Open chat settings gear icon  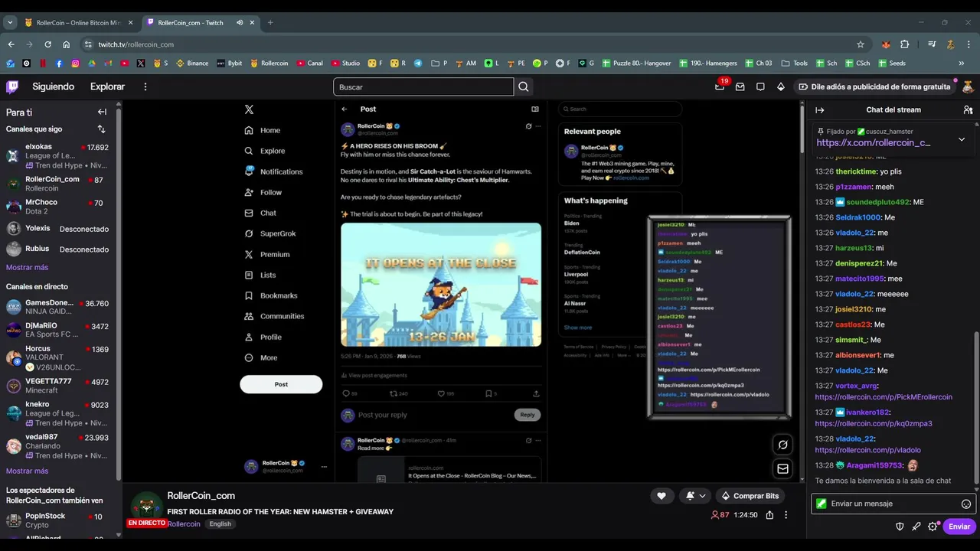933,527
